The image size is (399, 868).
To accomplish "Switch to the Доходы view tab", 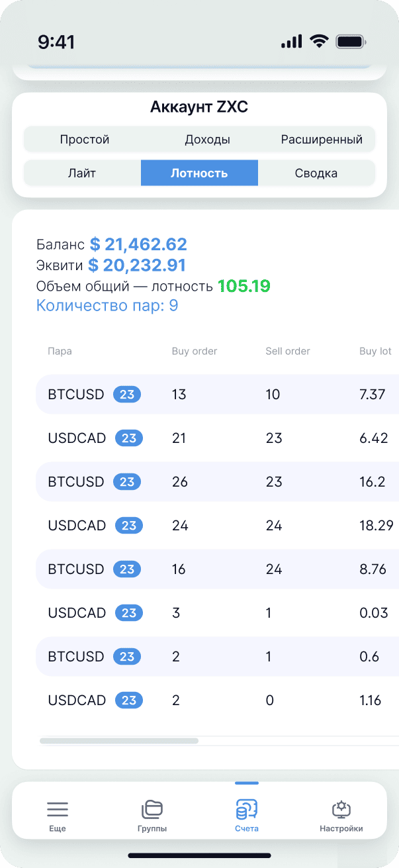I will pos(207,140).
